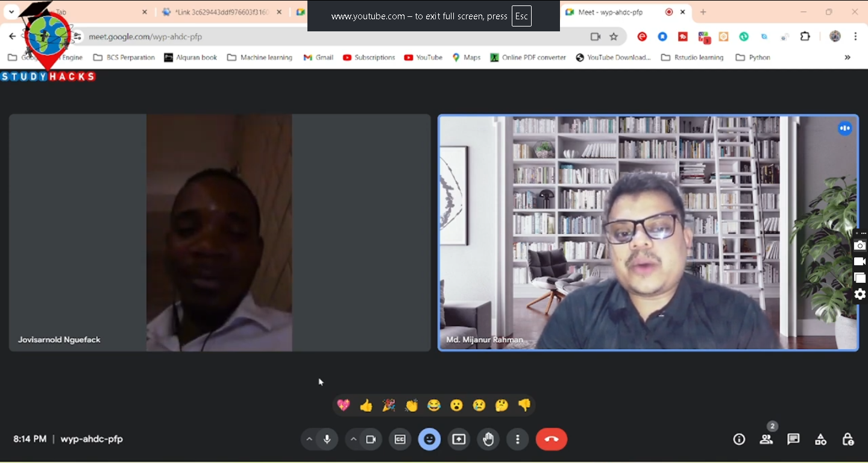Open Rstudio learning bookmark folder
Viewport: 868px width, 463px height.
click(692, 57)
